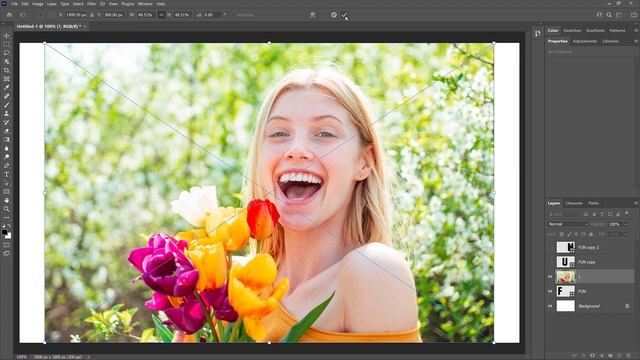
Task: Select the Gradient tool
Action: (x=6, y=140)
